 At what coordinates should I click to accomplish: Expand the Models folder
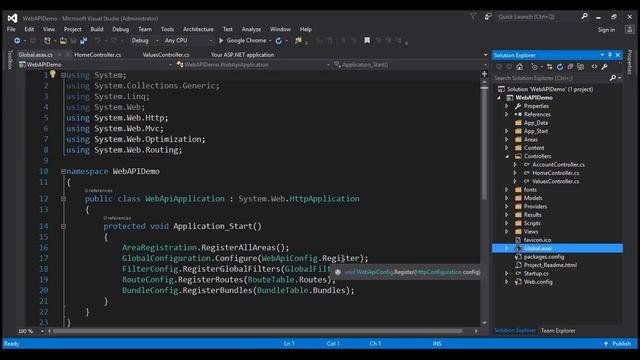click(507, 198)
